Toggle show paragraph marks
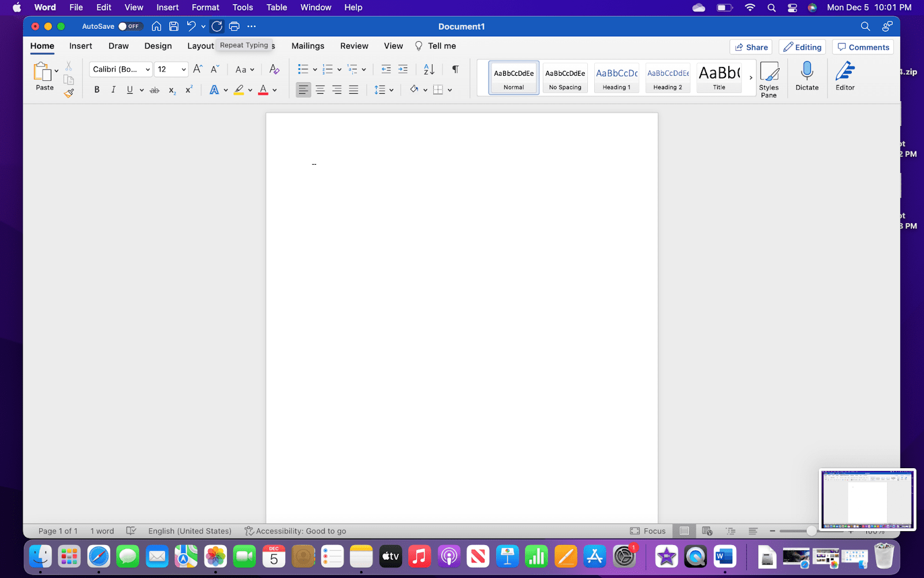 click(x=455, y=69)
